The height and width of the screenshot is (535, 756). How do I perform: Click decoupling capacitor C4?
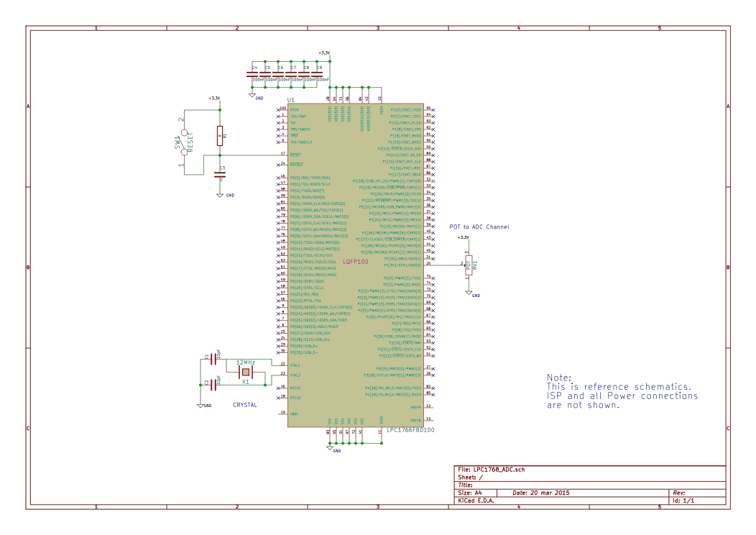pyautogui.click(x=252, y=73)
